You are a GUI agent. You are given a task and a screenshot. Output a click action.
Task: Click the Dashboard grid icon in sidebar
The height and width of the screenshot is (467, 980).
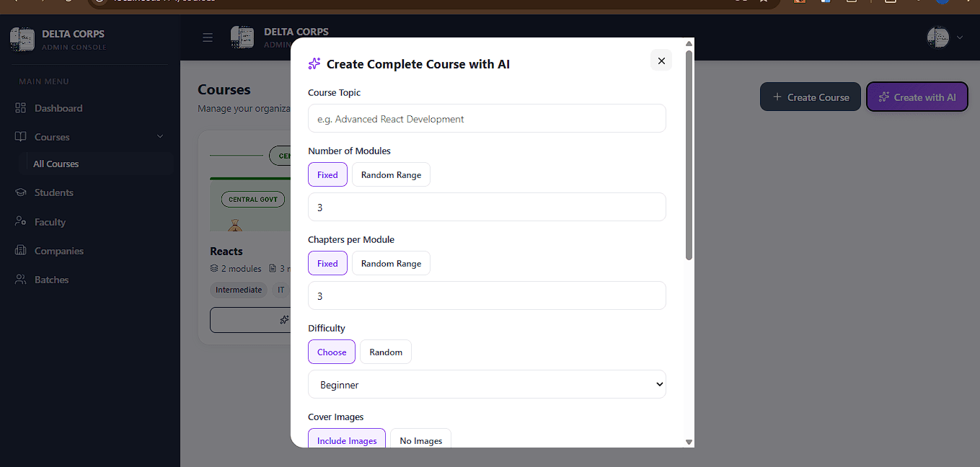[x=20, y=108]
